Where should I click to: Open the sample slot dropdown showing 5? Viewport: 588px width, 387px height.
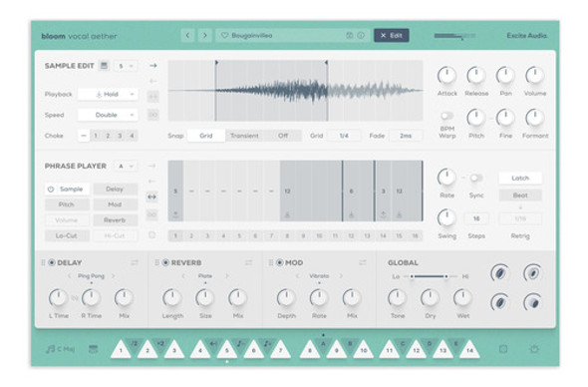[x=126, y=66]
